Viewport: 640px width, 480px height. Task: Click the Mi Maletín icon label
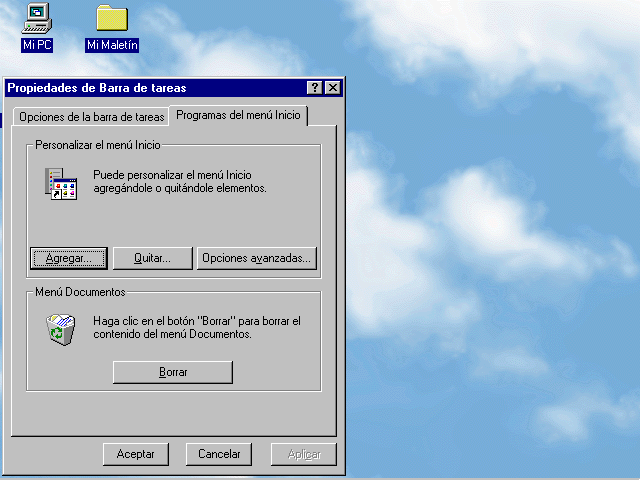(112, 45)
